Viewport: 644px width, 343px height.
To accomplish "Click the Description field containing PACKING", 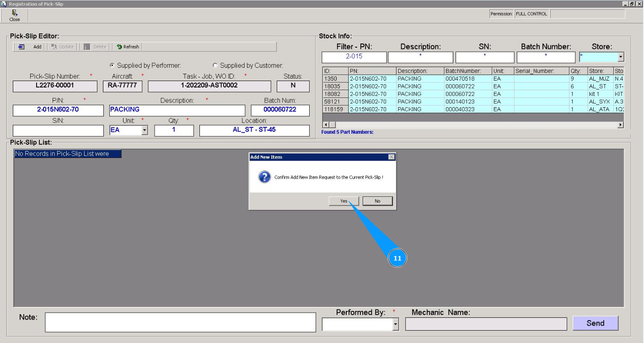I will [177, 110].
